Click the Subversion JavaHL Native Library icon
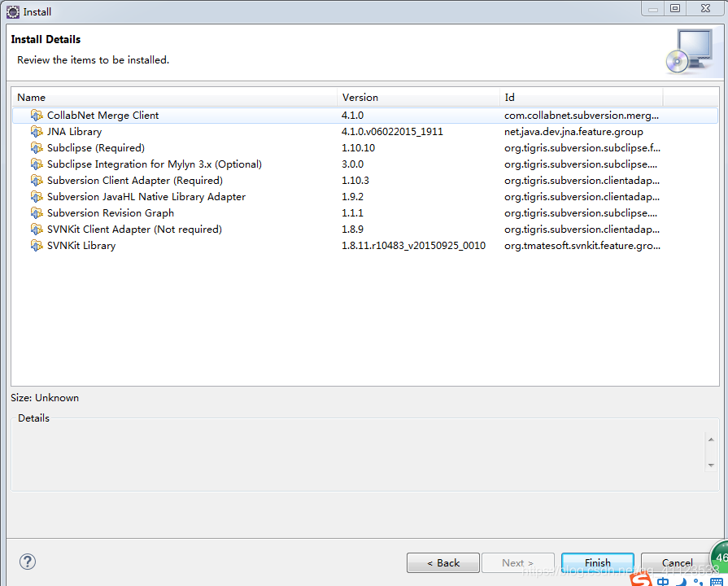 point(37,197)
